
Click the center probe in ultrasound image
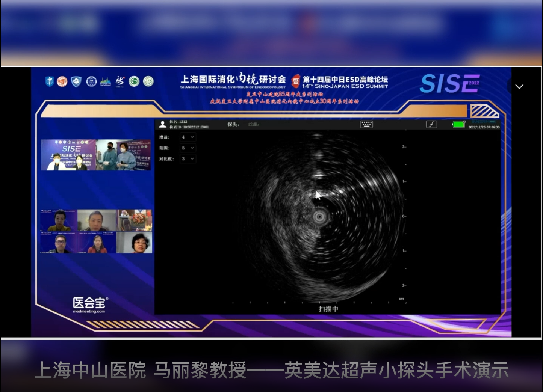tap(320, 216)
